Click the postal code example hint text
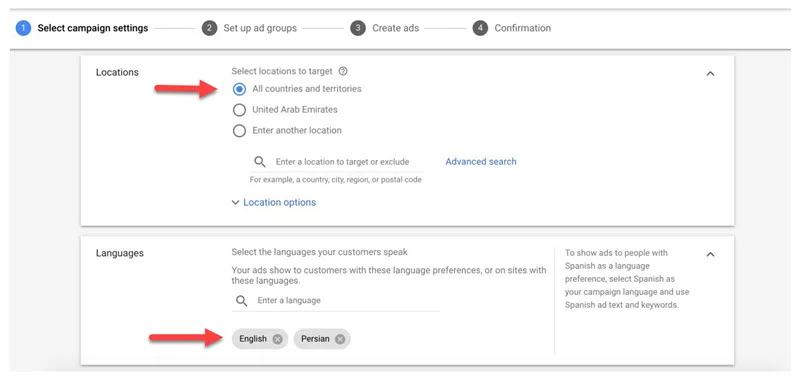Viewport: 800px width, 380px height. tap(335, 180)
